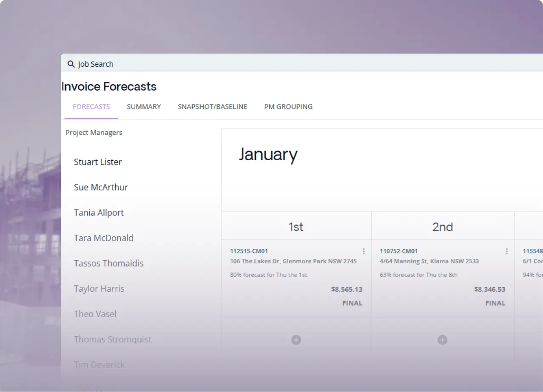
Task: Click the search magnifier icon in Job Search
Action: (71, 63)
